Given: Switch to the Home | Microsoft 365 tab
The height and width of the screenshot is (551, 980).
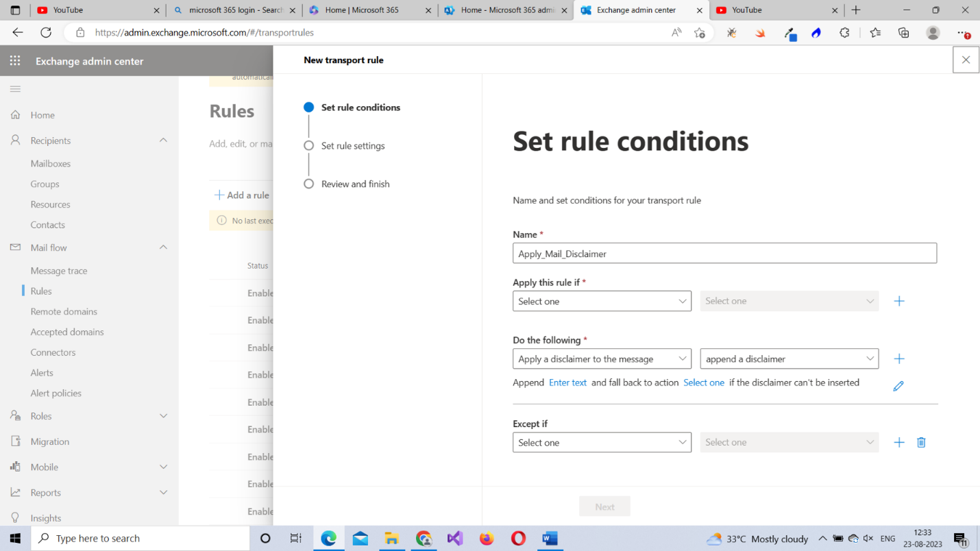Looking at the screenshot, I should [x=369, y=10].
